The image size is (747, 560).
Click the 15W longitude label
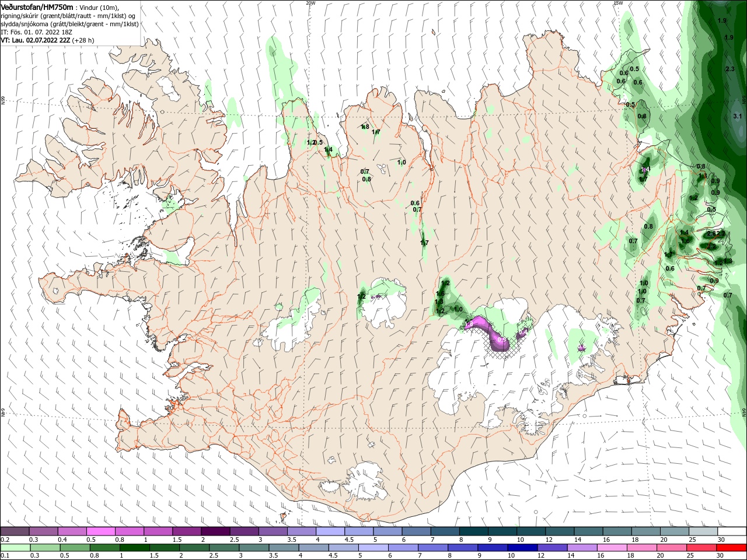coord(618,3)
